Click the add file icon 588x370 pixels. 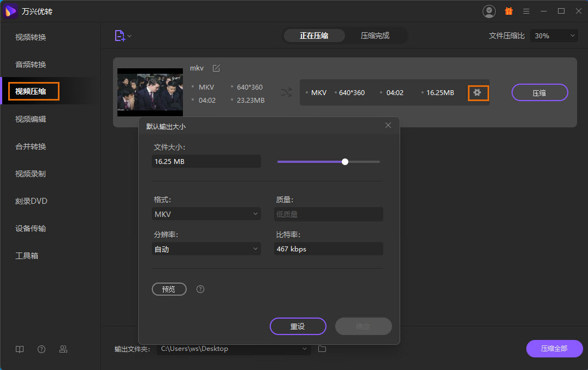(120, 36)
